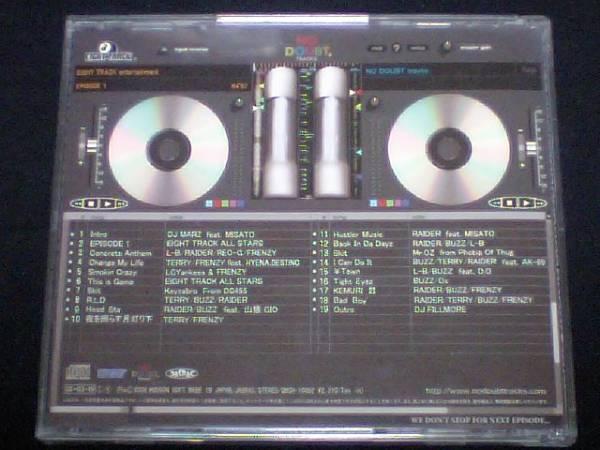Click the center waveform display

(x=306, y=132)
